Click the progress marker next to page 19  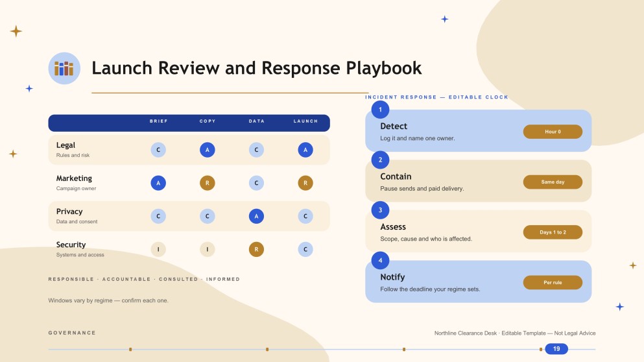coord(540,349)
